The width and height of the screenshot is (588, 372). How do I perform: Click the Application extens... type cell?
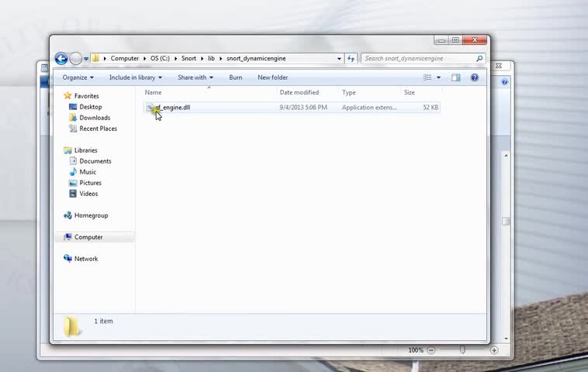coord(369,108)
